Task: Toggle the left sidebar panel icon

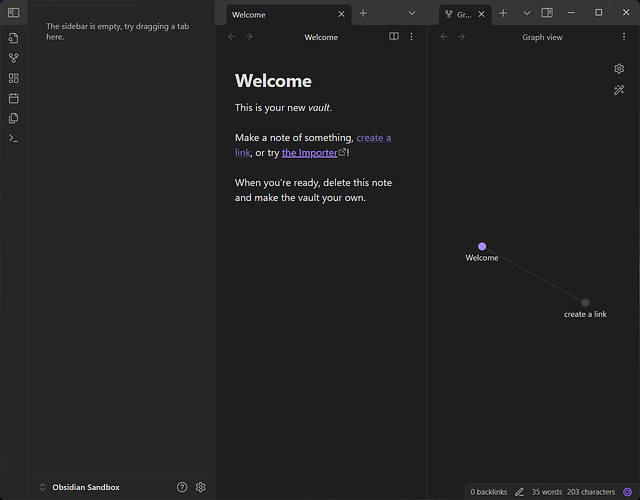Action: point(13,13)
